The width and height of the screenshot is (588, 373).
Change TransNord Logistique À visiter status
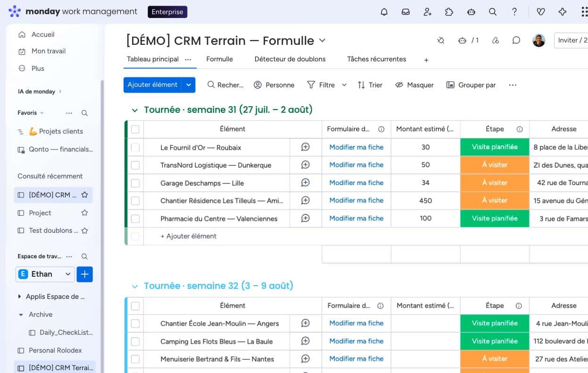pyautogui.click(x=495, y=165)
